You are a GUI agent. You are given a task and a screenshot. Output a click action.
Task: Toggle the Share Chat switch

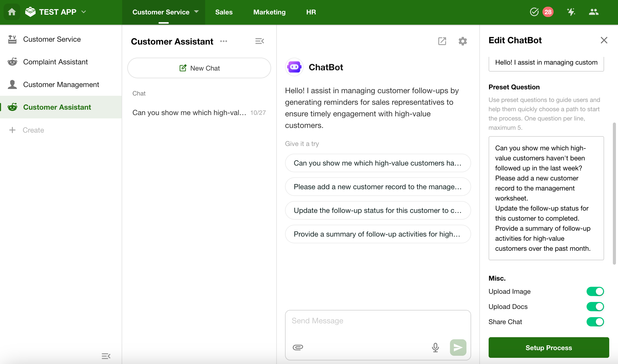(595, 322)
